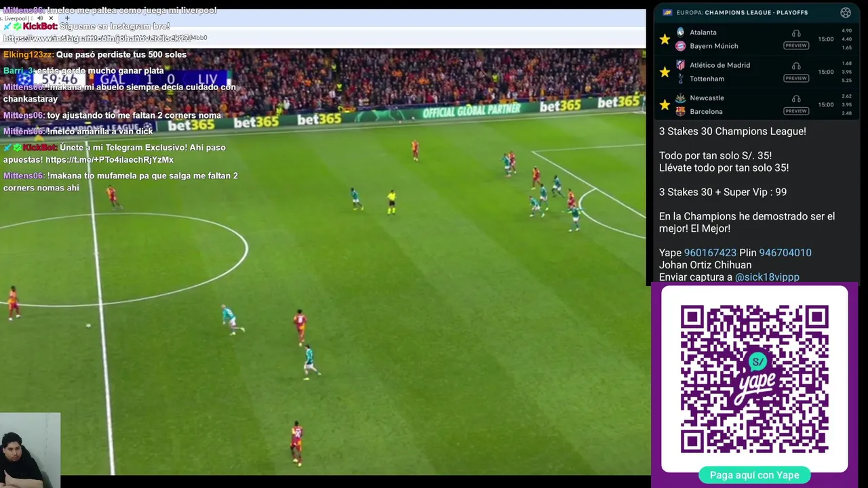
Task: Click the Atalanta team crest
Action: tap(680, 32)
